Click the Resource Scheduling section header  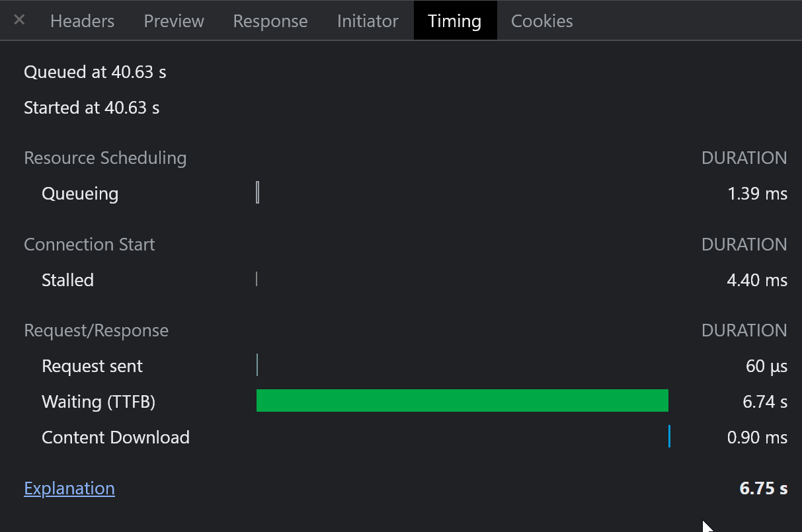click(105, 158)
